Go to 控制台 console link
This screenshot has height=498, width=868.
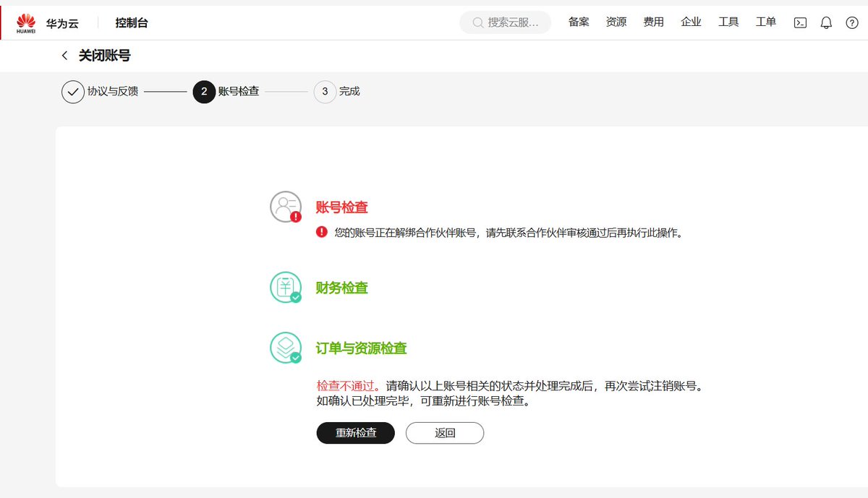(132, 22)
